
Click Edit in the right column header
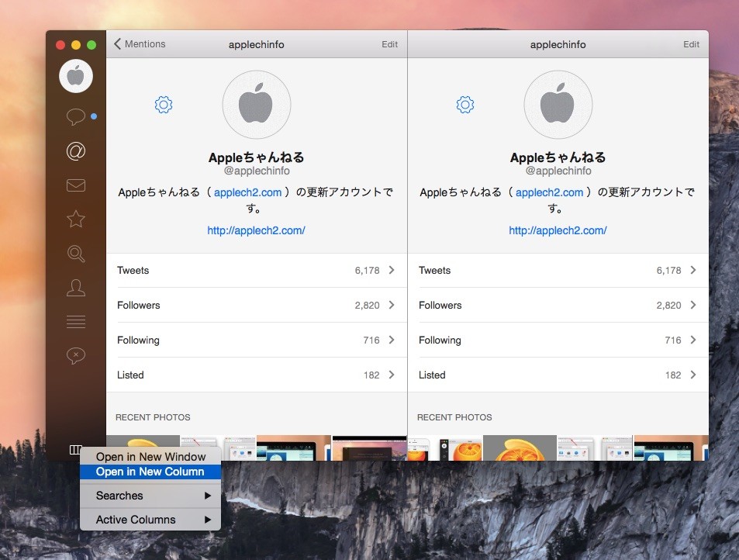(x=692, y=44)
